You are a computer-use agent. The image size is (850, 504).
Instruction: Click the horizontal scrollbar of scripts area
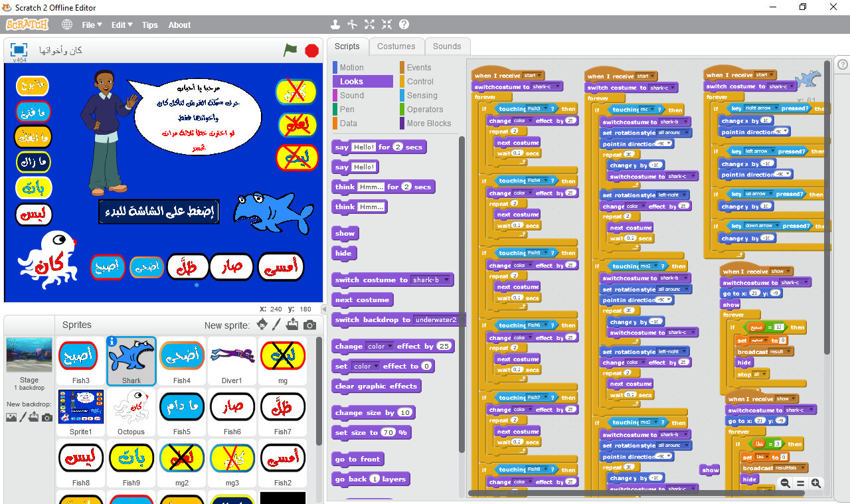(x=636, y=493)
